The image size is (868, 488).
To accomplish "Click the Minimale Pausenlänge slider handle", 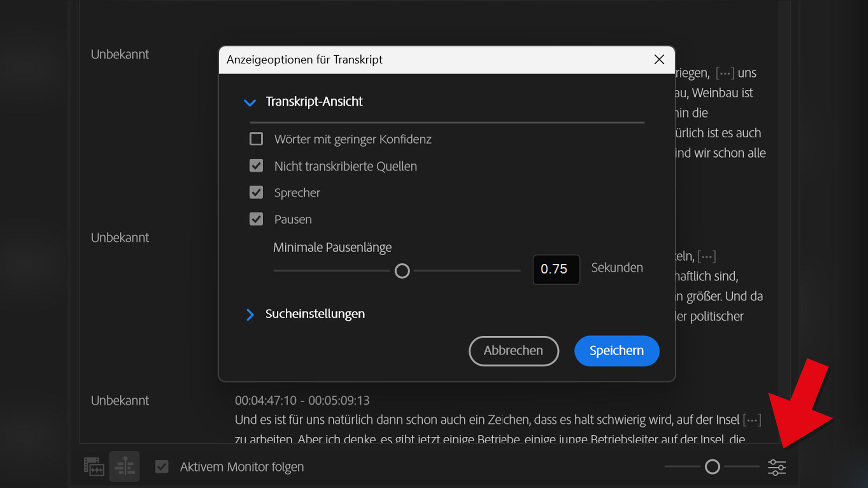I will pyautogui.click(x=402, y=271).
